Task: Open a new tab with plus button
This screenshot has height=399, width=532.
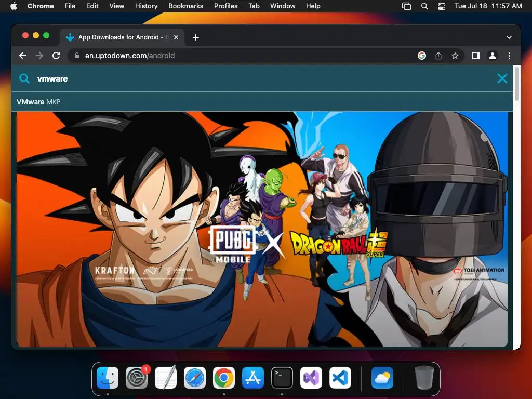Action: 196,37
